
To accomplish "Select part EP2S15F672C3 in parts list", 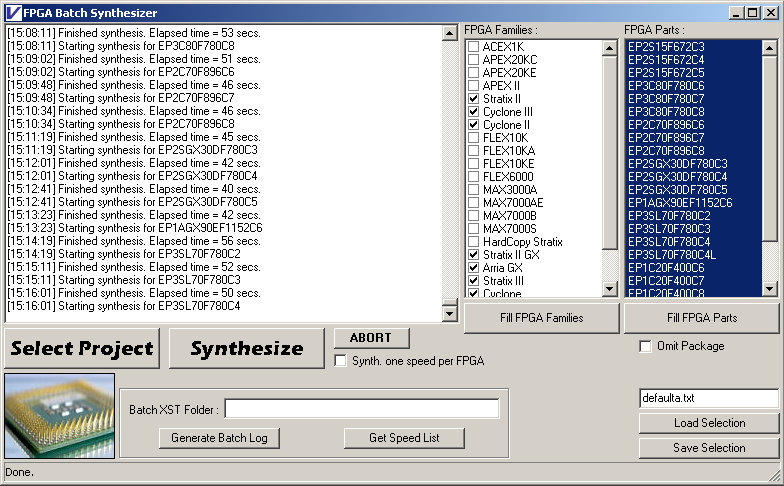I will pos(694,46).
